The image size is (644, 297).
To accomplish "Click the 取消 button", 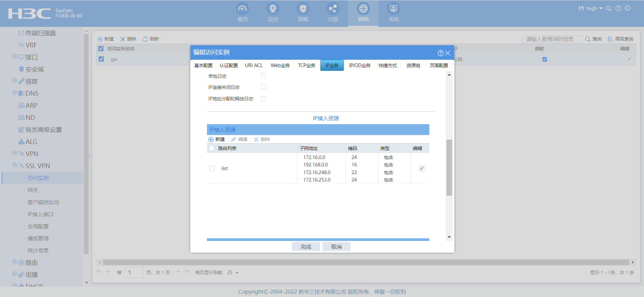I will pos(336,247).
